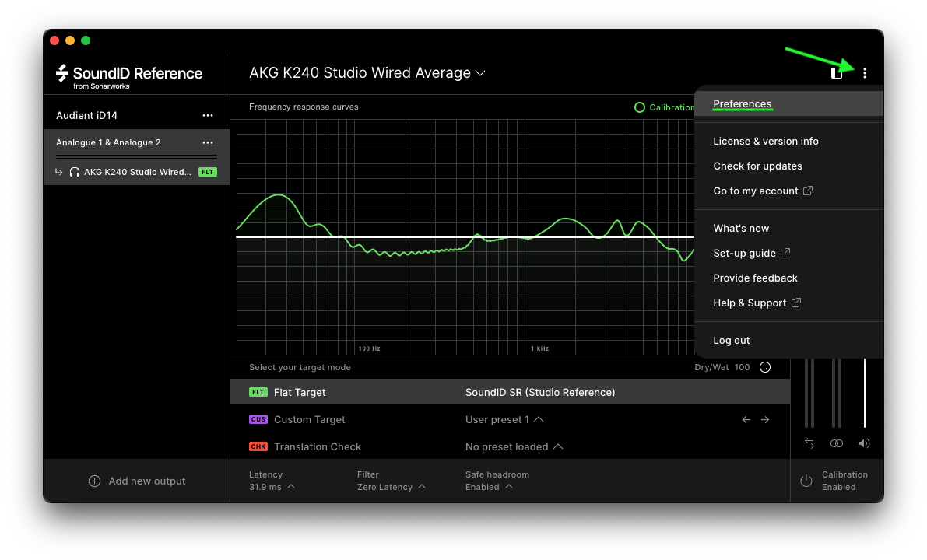Select the Custom Target mode

click(510, 419)
